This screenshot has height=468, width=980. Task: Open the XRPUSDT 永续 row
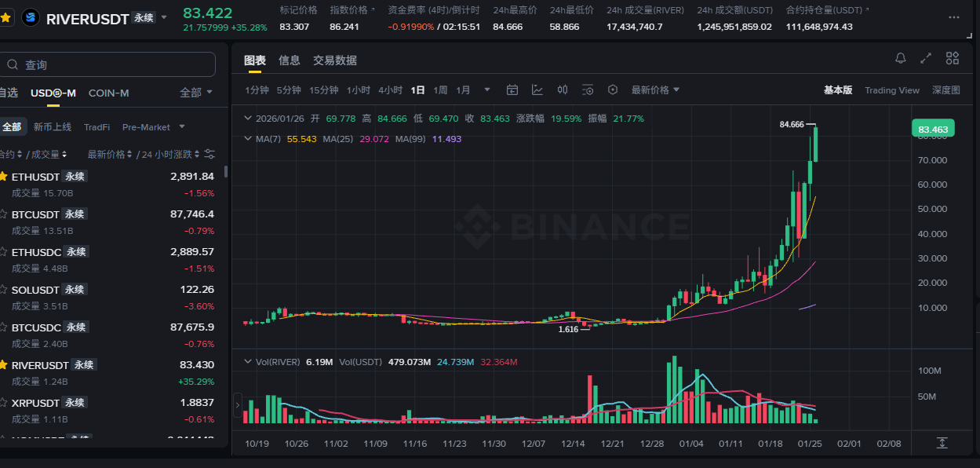[110, 410]
